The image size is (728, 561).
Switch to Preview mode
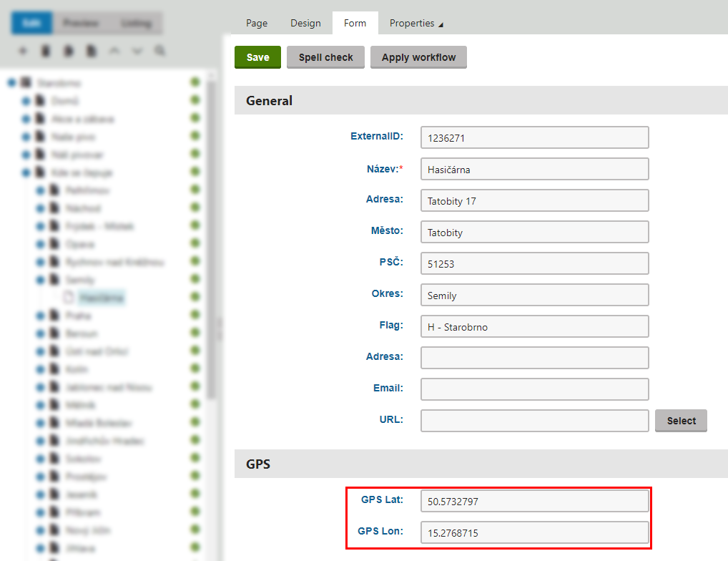tap(80, 23)
